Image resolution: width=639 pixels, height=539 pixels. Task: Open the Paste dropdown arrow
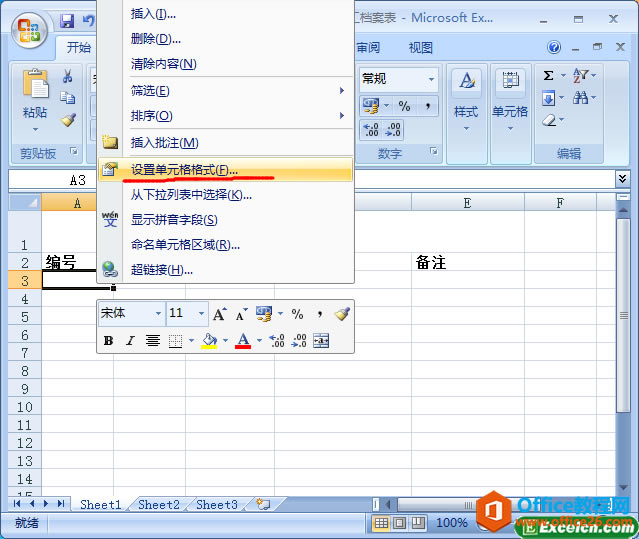coord(35,130)
